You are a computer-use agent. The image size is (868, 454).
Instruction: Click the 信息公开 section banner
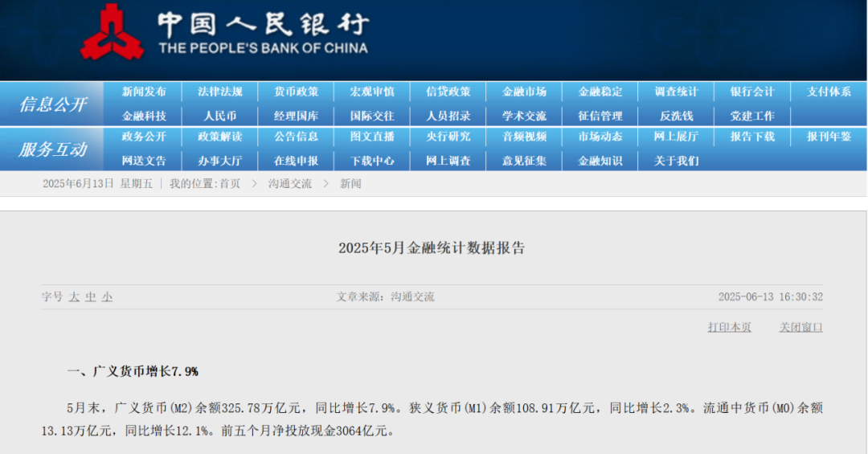click(x=53, y=104)
